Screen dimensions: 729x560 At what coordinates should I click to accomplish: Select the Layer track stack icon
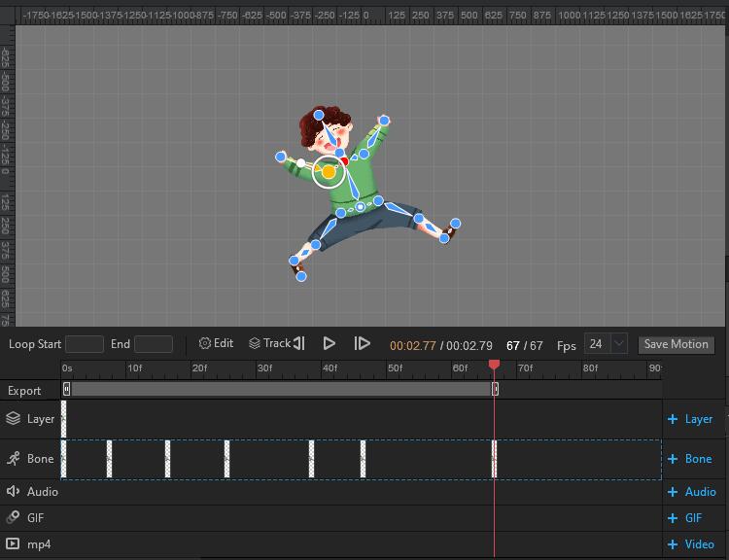pos(14,419)
